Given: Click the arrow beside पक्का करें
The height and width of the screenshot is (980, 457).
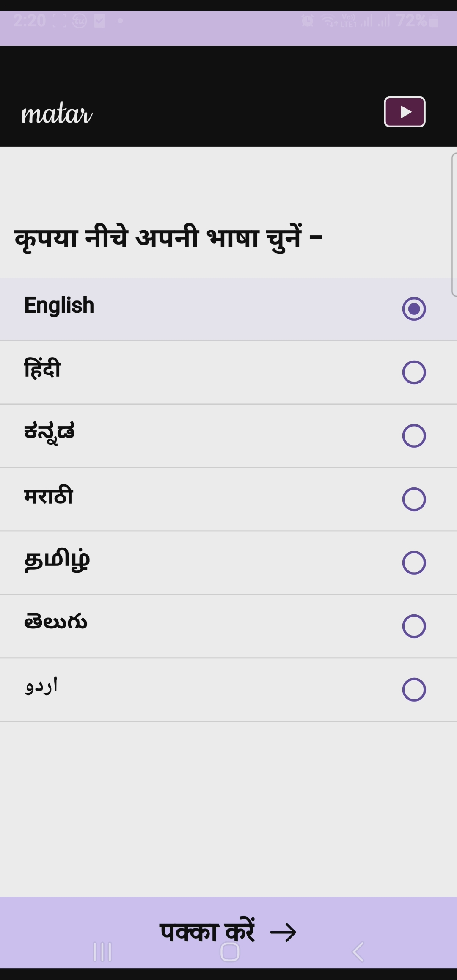Looking at the screenshot, I should click(x=283, y=933).
